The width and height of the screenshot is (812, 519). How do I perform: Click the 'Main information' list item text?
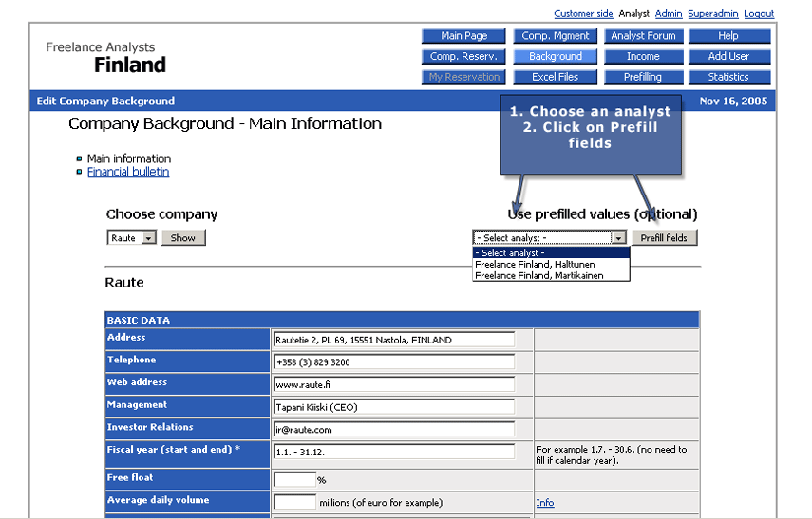point(129,158)
